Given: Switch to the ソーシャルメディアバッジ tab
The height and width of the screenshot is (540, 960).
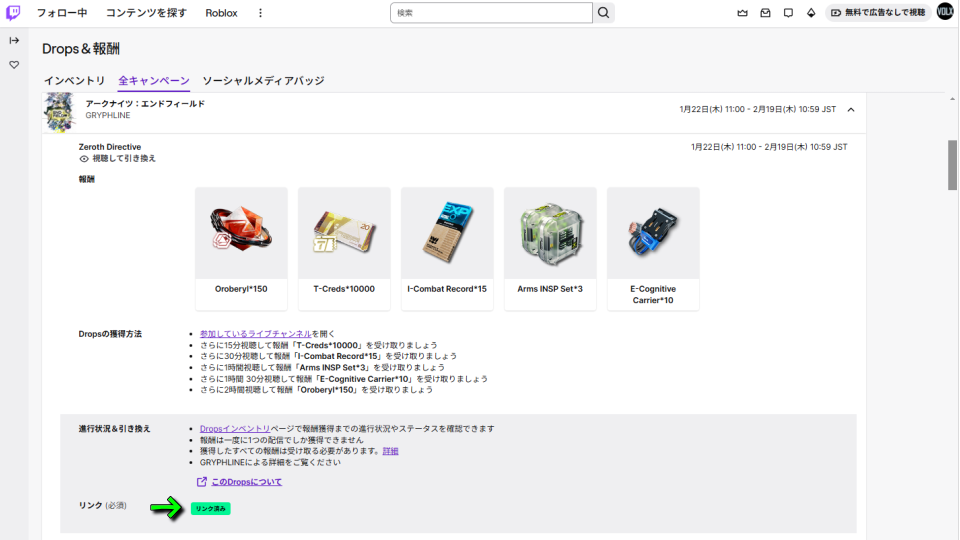Looking at the screenshot, I should 263,80.
